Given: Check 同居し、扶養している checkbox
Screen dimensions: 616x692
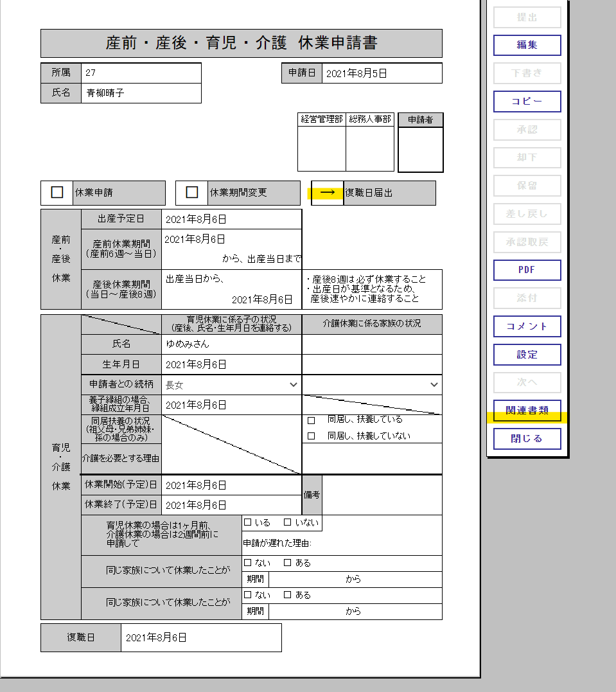Looking at the screenshot, I should pyautogui.click(x=312, y=420).
